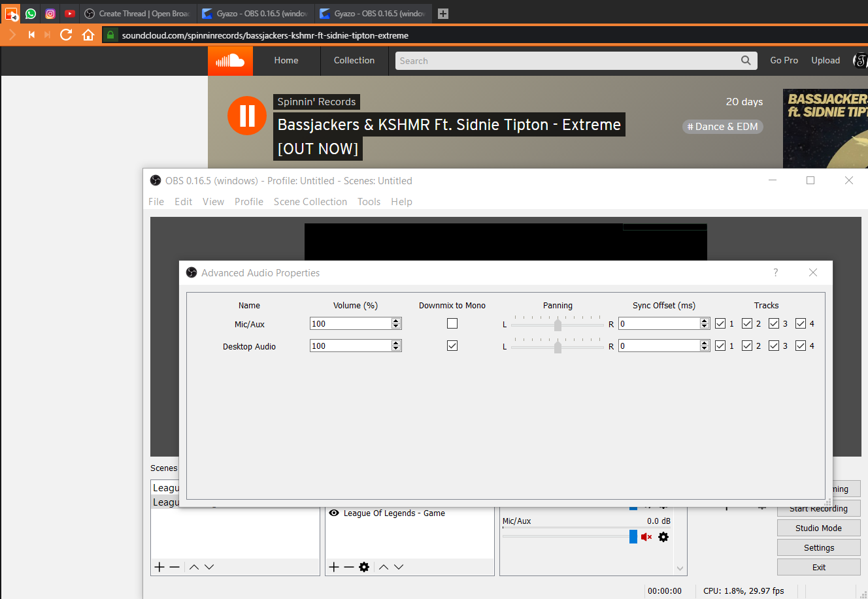The height and width of the screenshot is (599, 868).
Task: Click the mixer panel scroll-down arrow
Action: [680, 569]
